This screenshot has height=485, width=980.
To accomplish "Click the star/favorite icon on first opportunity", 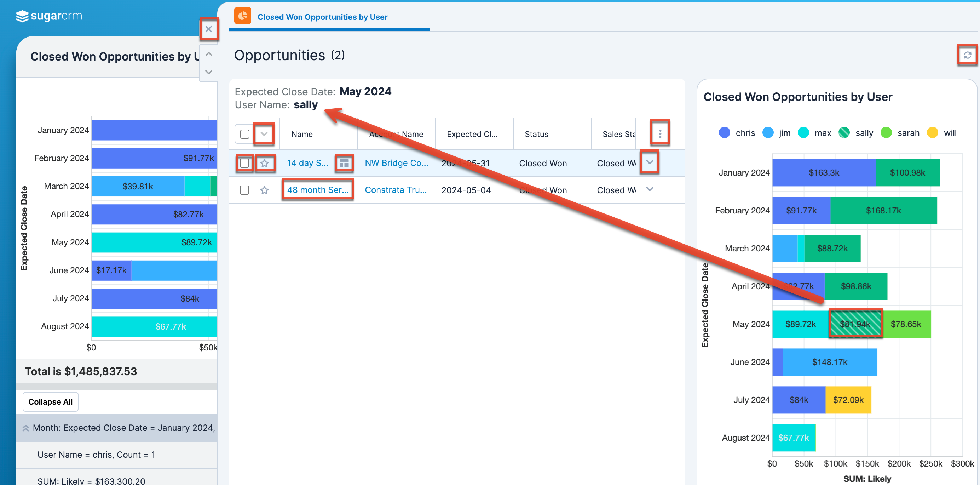I will pos(264,163).
